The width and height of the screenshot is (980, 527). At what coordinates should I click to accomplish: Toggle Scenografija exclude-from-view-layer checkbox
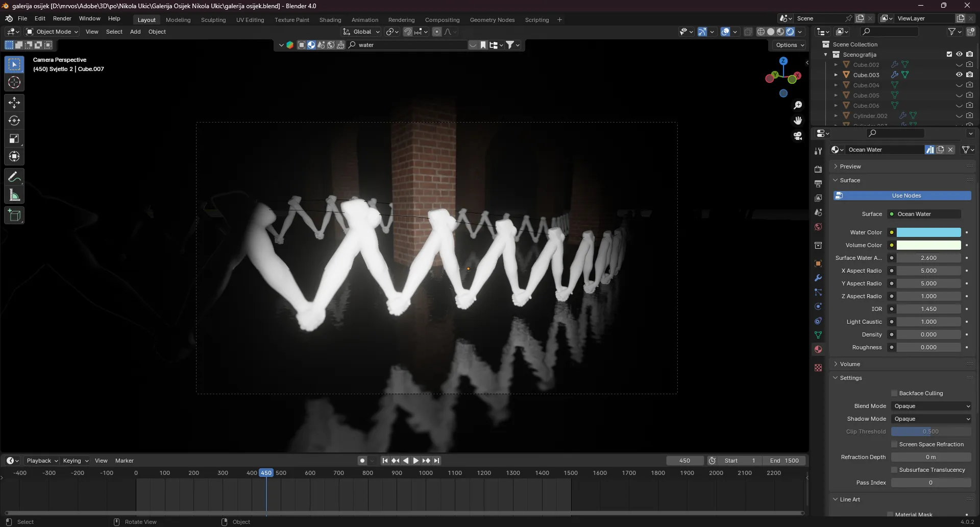pos(949,54)
